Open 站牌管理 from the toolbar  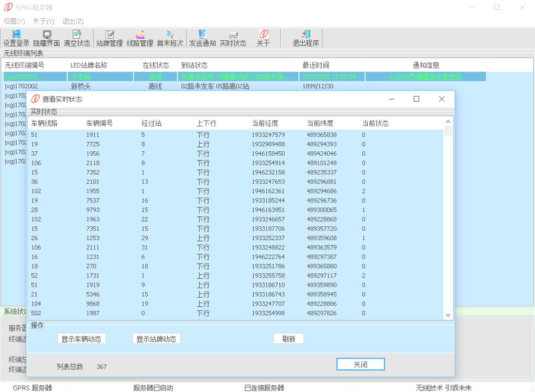pos(109,38)
